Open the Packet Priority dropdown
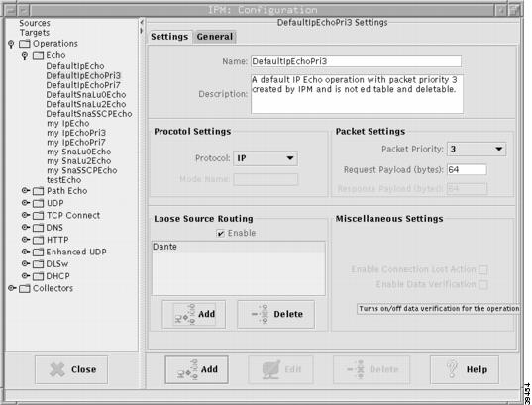 [477, 149]
